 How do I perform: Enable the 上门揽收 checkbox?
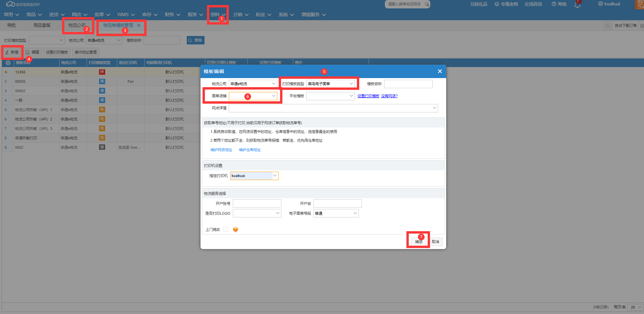click(x=225, y=229)
